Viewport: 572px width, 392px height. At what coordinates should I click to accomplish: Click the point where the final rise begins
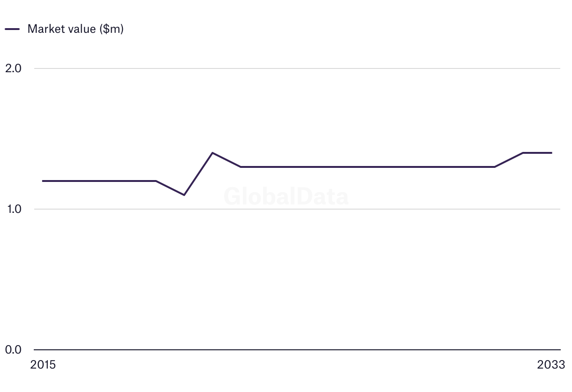495,167
